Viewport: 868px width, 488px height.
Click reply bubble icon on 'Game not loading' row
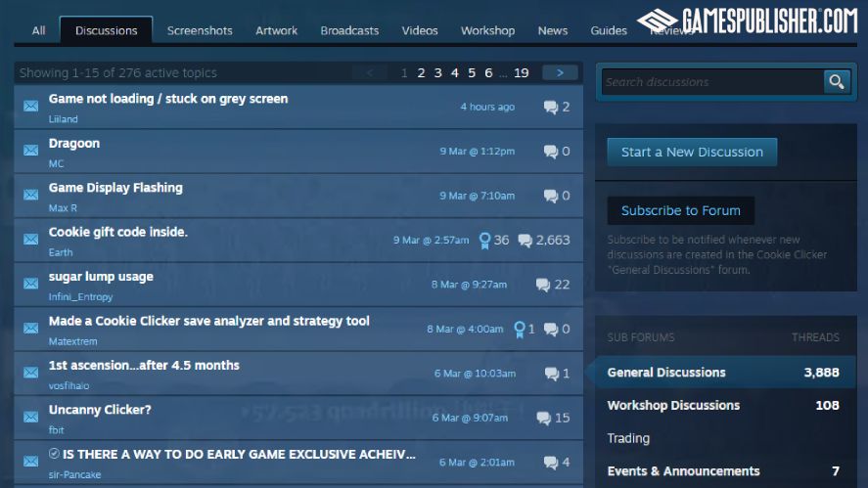(551, 107)
